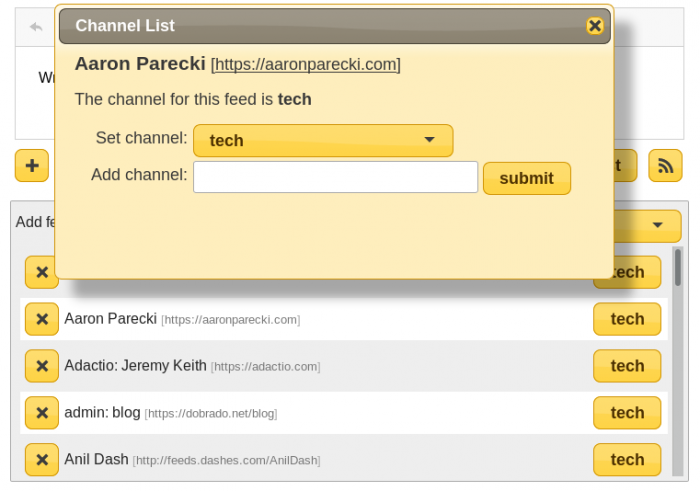Remove the Adactio: Jeremy Keith feed
Viewport: 700px width, 491px height.
42,366
